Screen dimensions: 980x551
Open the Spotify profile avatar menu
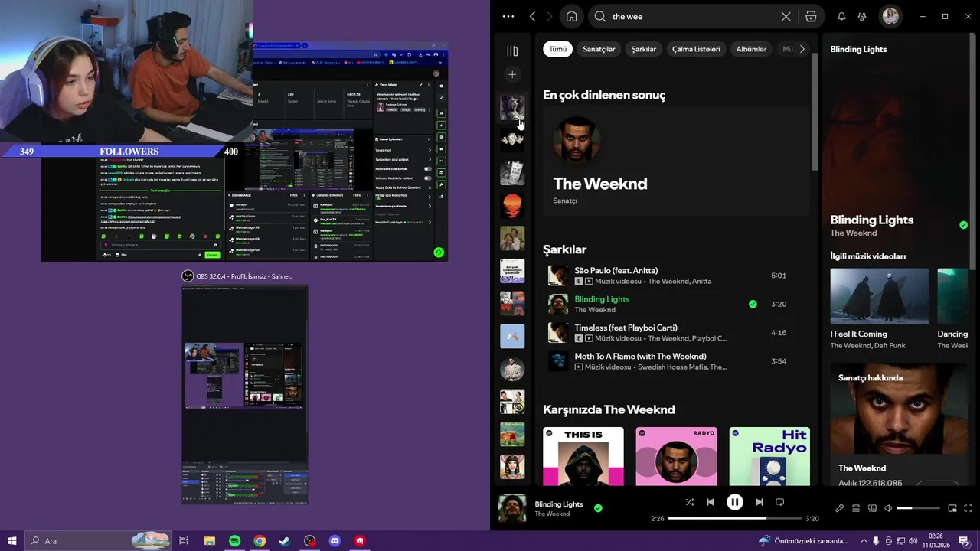click(890, 16)
